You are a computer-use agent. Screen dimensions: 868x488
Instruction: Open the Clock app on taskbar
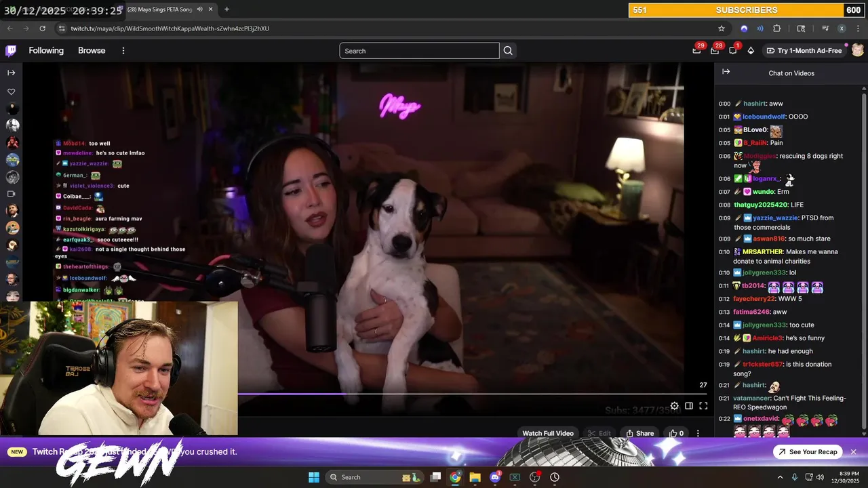(x=555, y=477)
